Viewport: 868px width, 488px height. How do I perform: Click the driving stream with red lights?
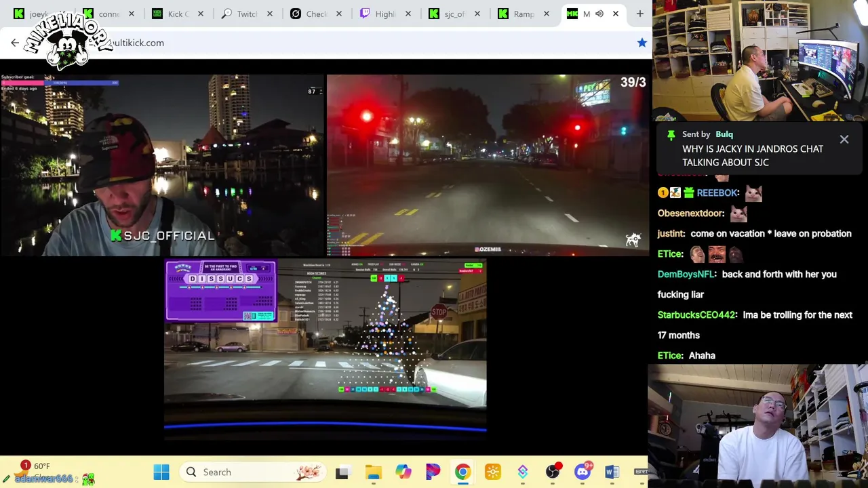(488, 165)
